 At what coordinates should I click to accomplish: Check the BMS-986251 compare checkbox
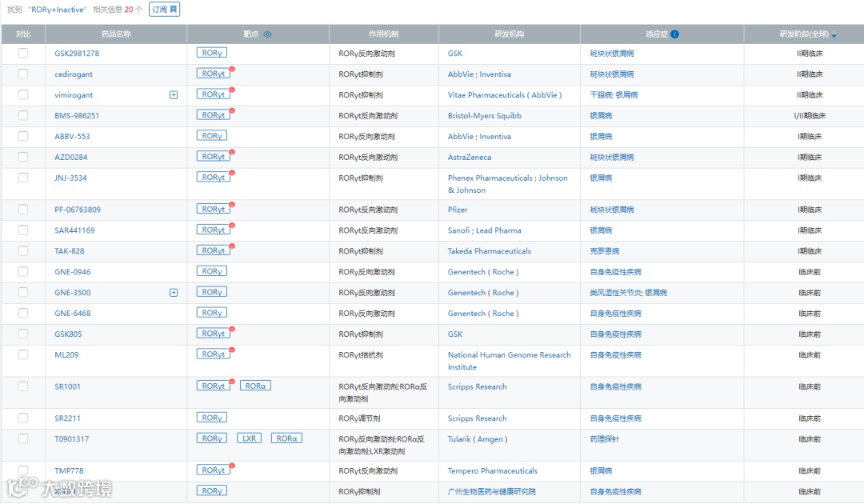(x=23, y=115)
